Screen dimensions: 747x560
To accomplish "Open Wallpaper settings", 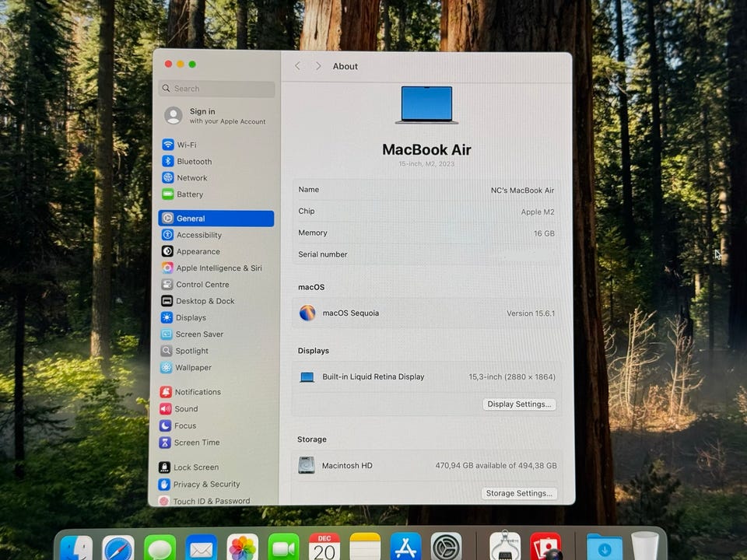I will (186, 368).
